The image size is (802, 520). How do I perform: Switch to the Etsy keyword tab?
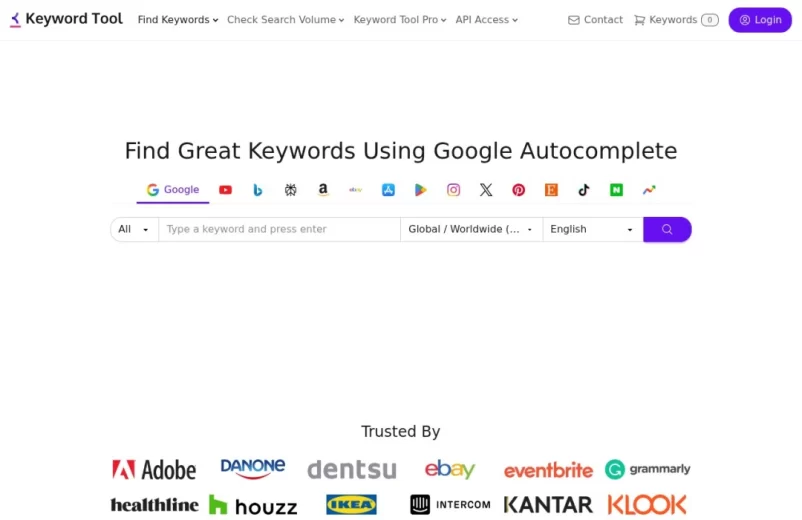551,190
